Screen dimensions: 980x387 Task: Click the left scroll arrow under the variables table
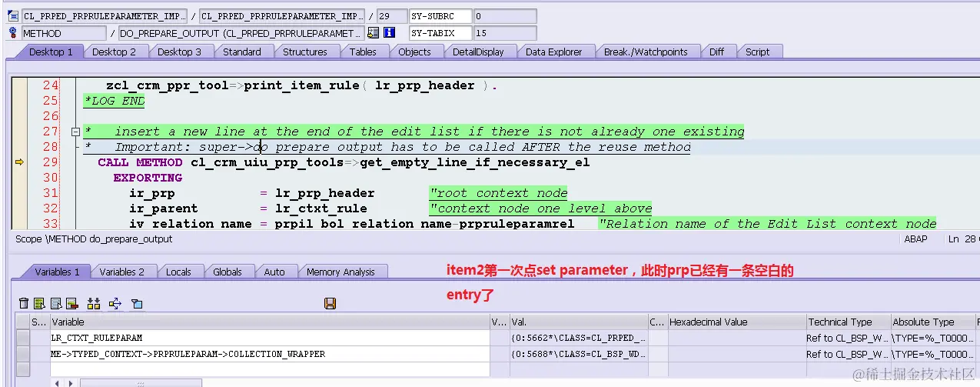pos(57,382)
